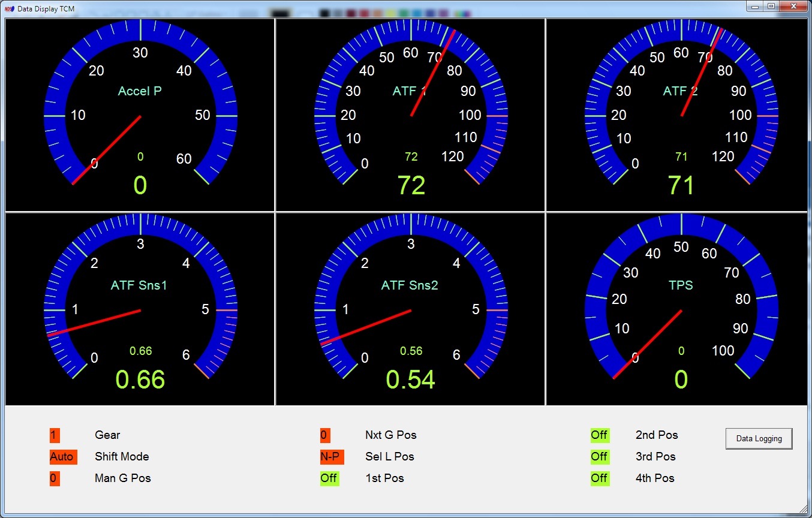Click the Nxt G Pos value box
Screen dimensions: 812x518
[x=325, y=435]
